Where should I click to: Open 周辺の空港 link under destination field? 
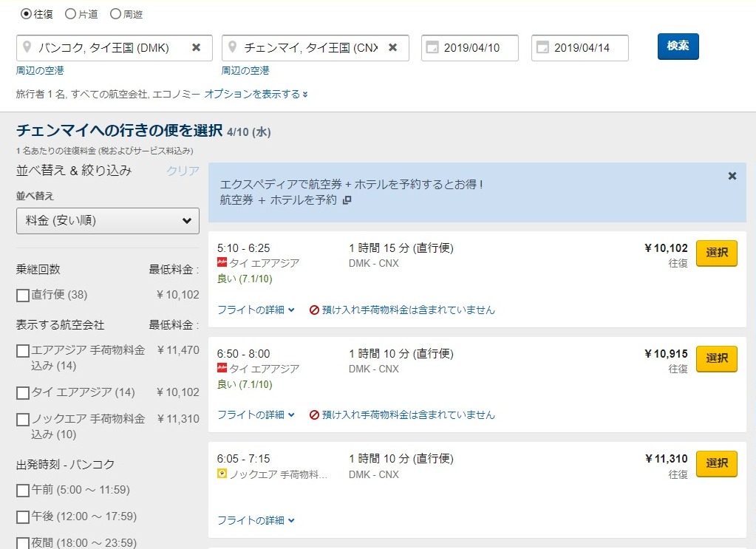(245, 70)
